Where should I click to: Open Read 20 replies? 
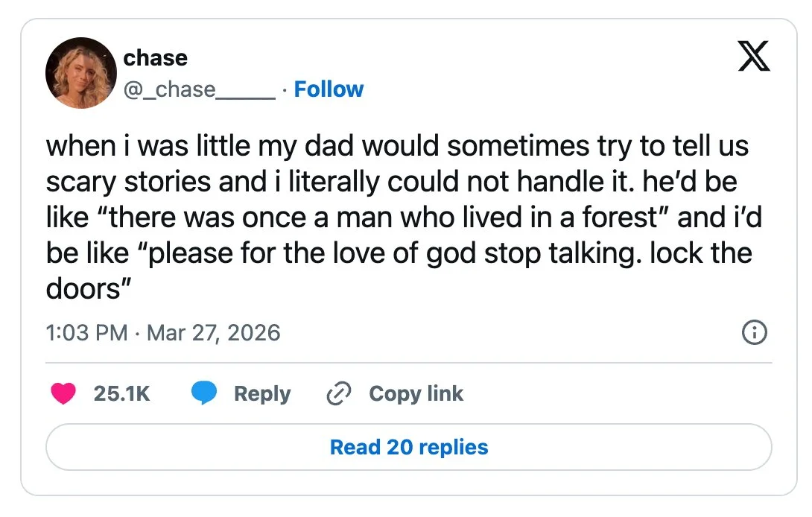[x=408, y=447]
